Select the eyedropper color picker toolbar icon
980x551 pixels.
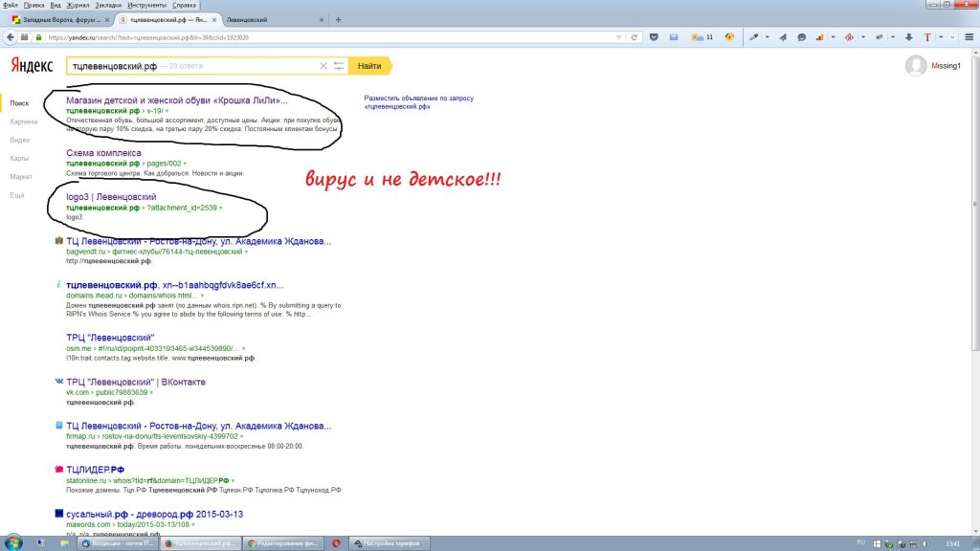click(x=754, y=37)
